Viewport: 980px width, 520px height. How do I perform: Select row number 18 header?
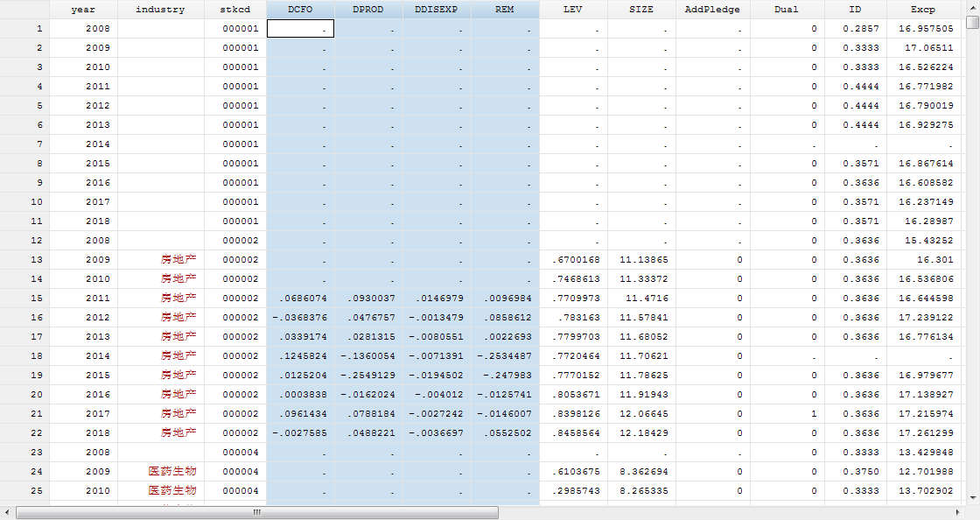click(25, 355)
